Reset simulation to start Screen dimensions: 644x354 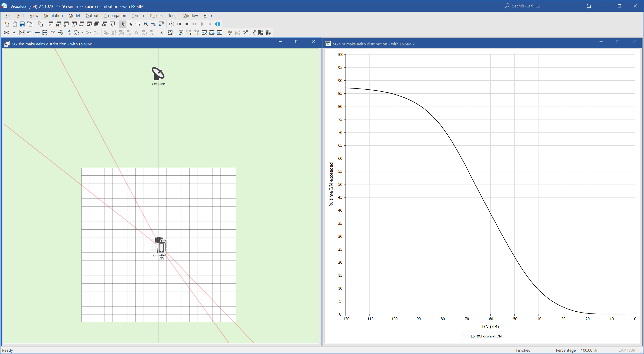coord(179,24)
